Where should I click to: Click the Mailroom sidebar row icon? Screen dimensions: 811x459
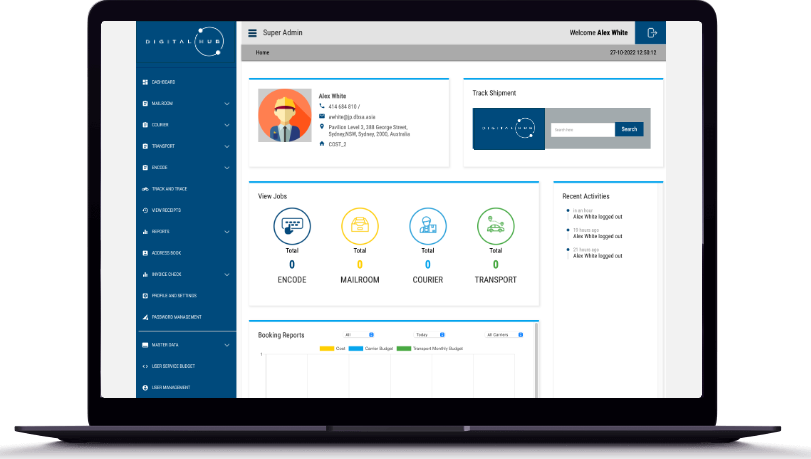pyautogui.click(x=145, y=103)
